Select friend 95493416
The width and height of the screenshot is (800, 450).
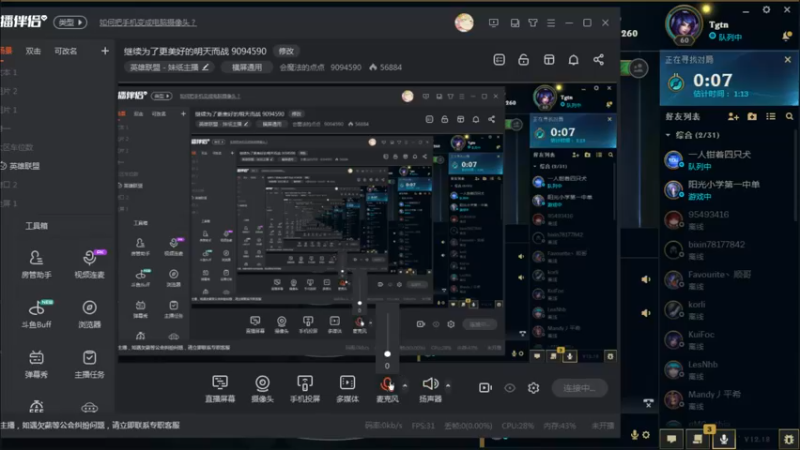pyautogui.click(x=727, y=220)
